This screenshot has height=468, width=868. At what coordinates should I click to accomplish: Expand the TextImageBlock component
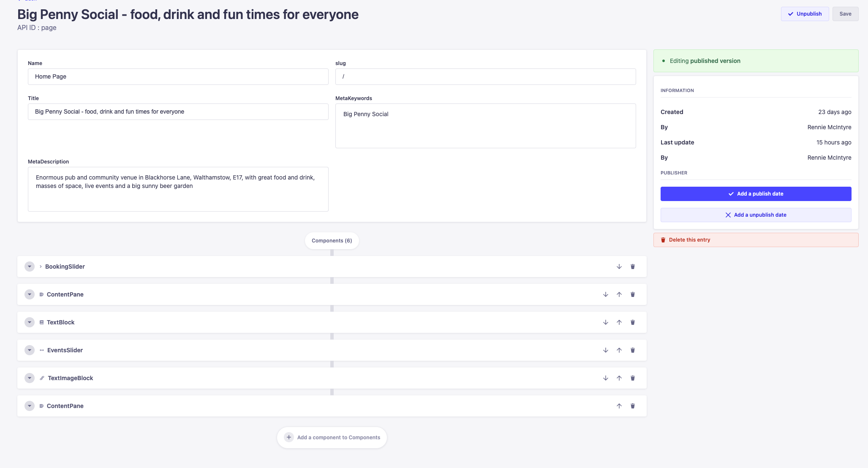tap(30, 378)
